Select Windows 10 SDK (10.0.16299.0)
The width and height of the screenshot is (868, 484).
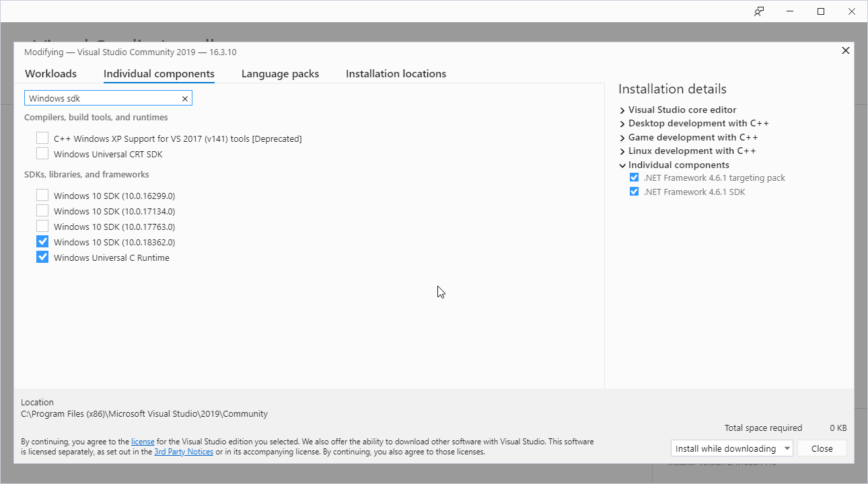pos(42,194)
